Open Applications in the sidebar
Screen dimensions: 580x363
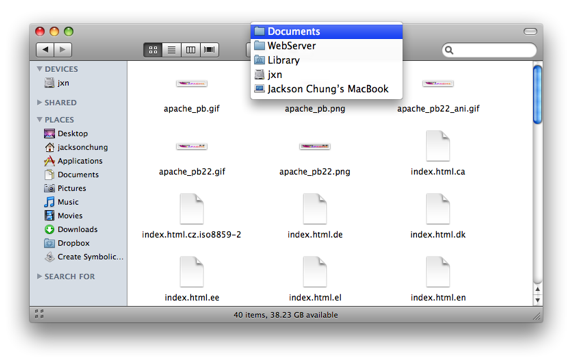point(73,161)
